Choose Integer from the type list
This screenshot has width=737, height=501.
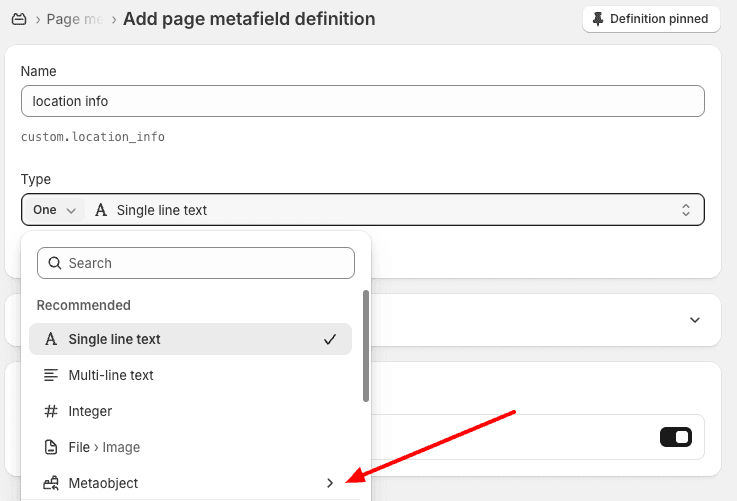click(x=90, y=411)
